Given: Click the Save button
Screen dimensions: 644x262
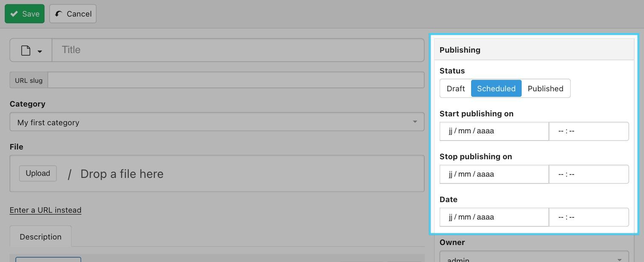Looking at the screenshot, I should point(25,14).
